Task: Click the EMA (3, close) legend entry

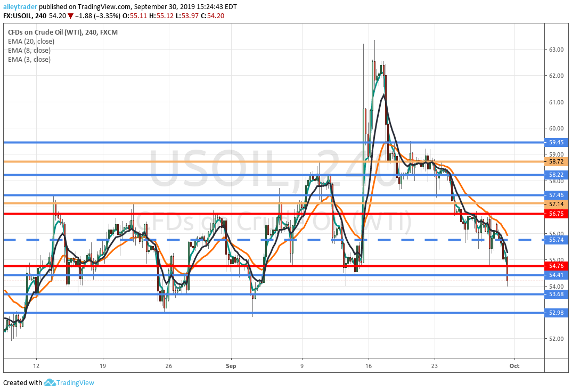Action: click(29, 60)
